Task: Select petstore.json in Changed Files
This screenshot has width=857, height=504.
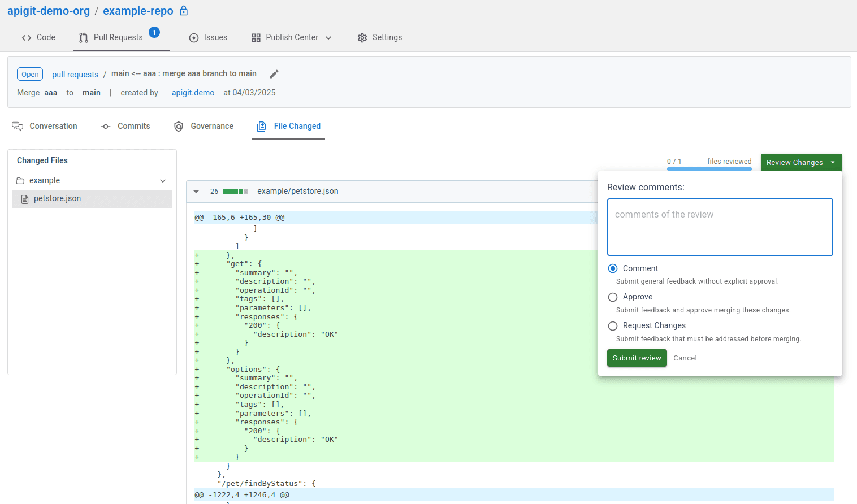Action: (92, 199)
